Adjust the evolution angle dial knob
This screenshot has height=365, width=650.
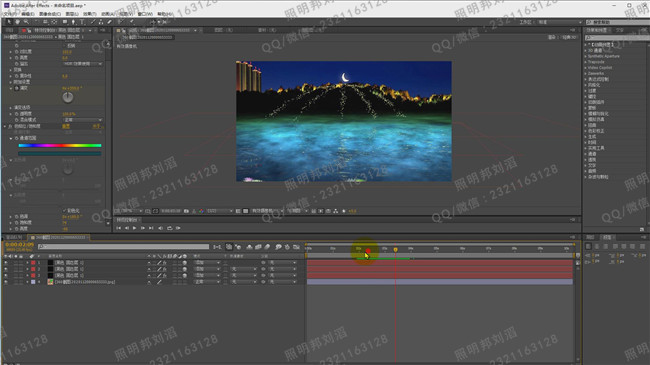pyautogui.click(x=68, y=97)
